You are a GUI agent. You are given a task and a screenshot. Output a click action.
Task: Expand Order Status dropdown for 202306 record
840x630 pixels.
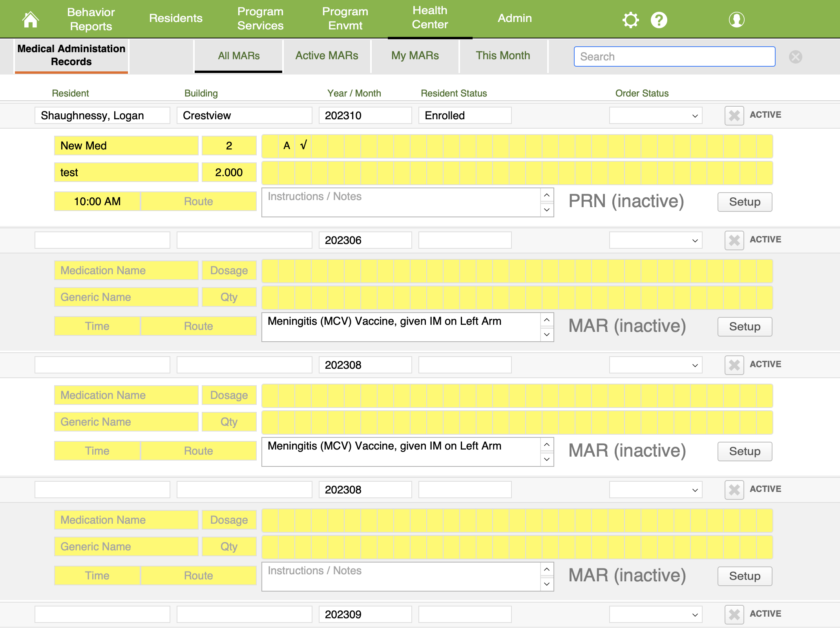coord(656,240)
